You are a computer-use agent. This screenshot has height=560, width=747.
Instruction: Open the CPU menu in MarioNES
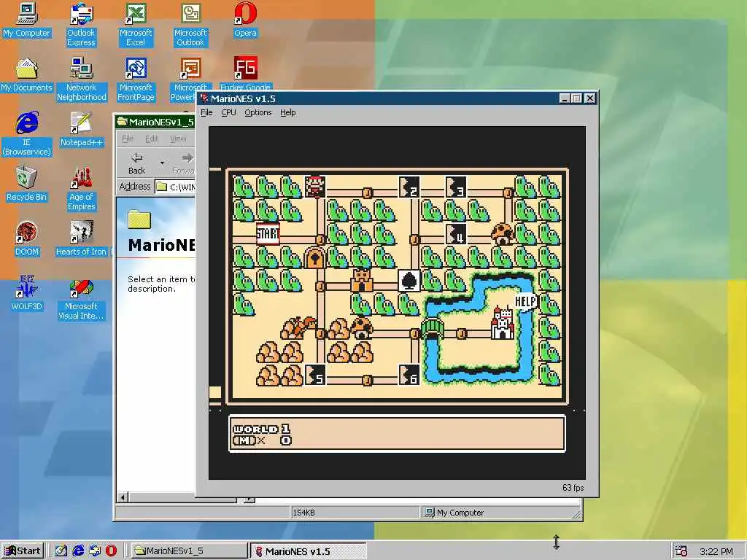[x=228, y=112]
